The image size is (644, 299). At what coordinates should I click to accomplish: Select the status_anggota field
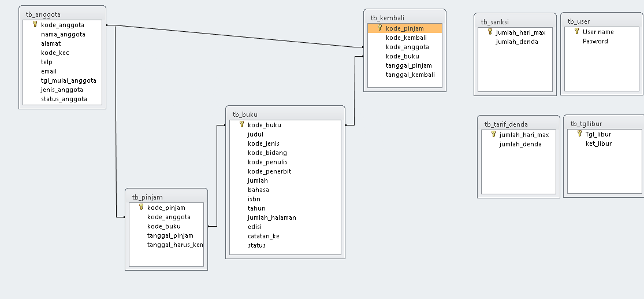click(64, 99)
